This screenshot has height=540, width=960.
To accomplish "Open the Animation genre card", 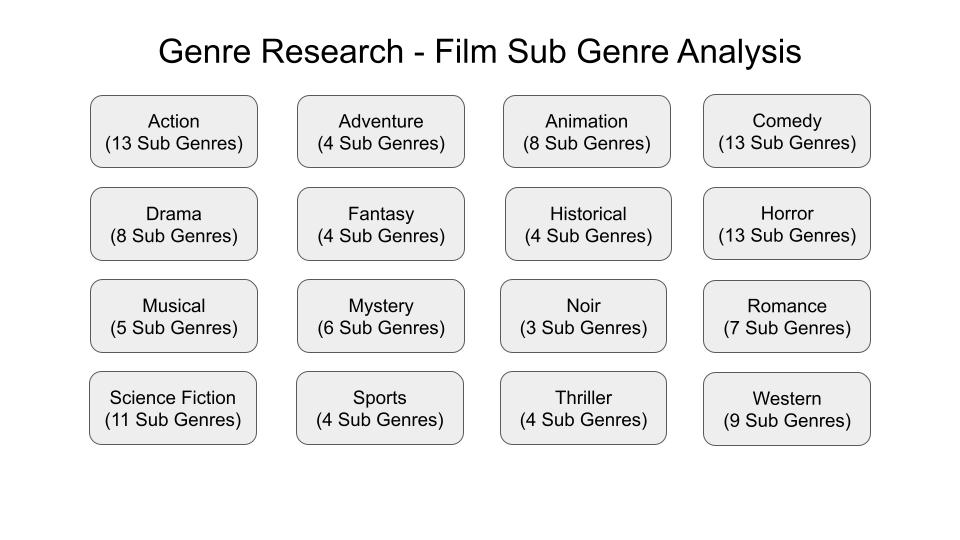I will (x=587, y=132).
